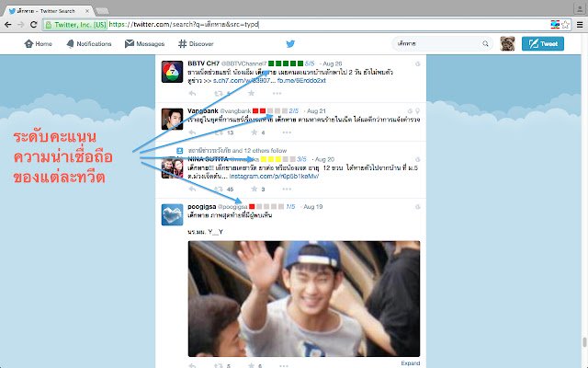Click the browser vertical scrollbar thumb

584,342
